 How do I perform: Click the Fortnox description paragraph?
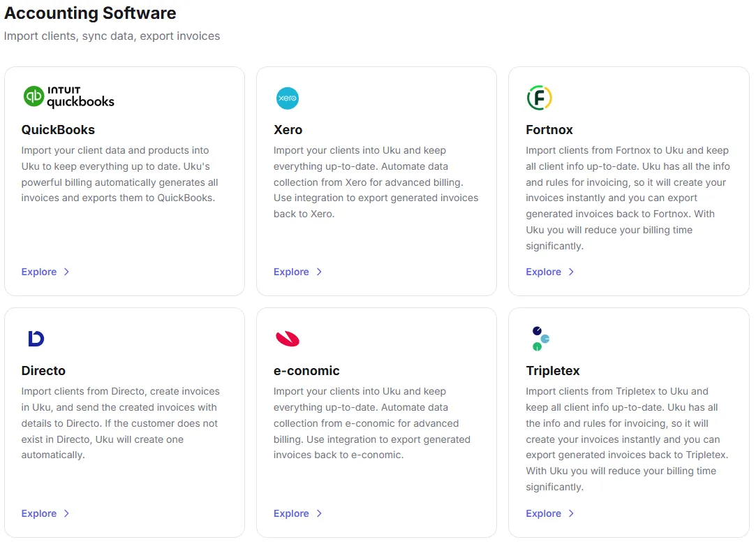628,198
